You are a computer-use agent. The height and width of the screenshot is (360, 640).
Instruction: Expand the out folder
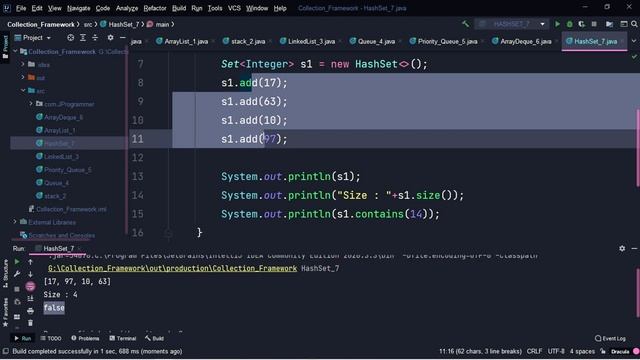coord(23,77)
